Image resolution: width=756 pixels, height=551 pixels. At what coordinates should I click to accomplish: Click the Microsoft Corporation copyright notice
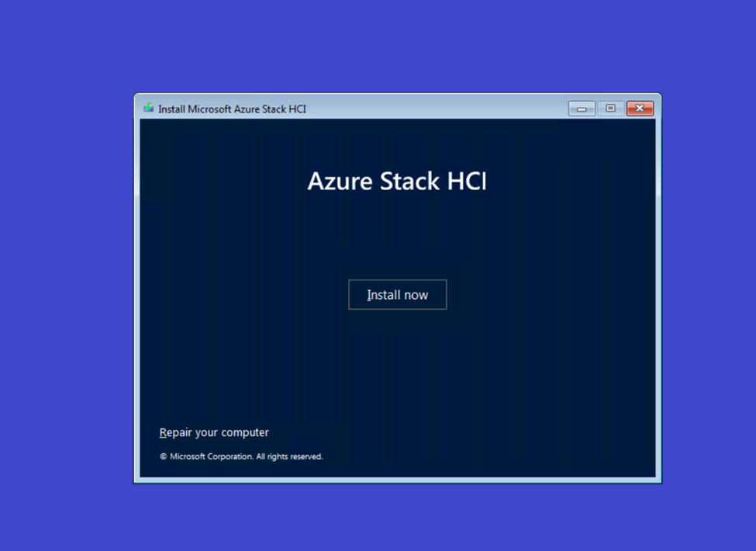pos(242,456)
